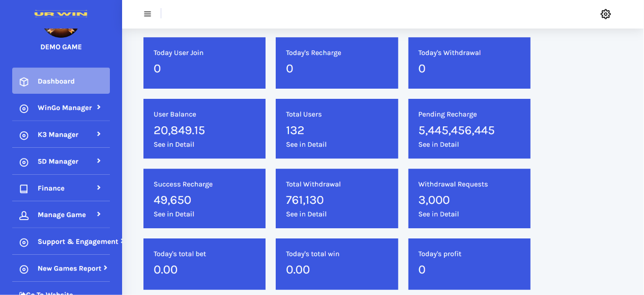Click the K3 Manager circle icon
The width and height of the screenshot is (644, 295).
(24, 136)
